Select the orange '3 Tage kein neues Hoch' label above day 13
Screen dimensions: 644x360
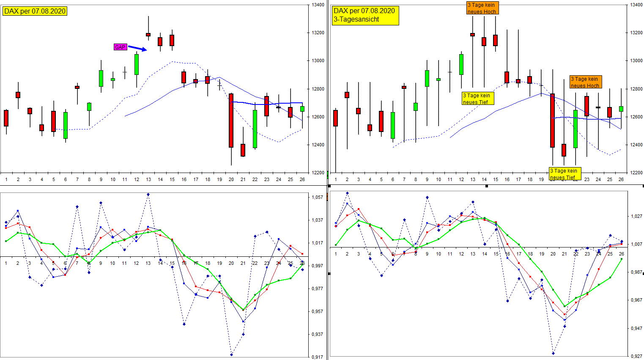coord(482,8)
